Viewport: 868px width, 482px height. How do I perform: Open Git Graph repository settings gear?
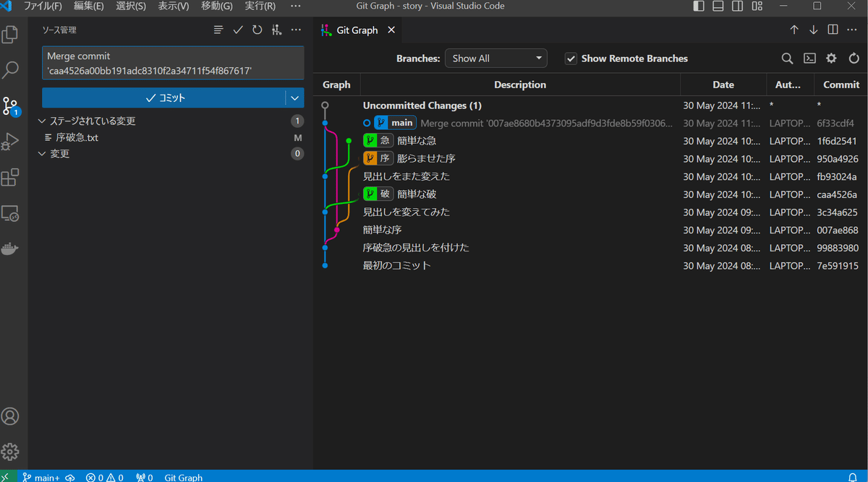832,59
